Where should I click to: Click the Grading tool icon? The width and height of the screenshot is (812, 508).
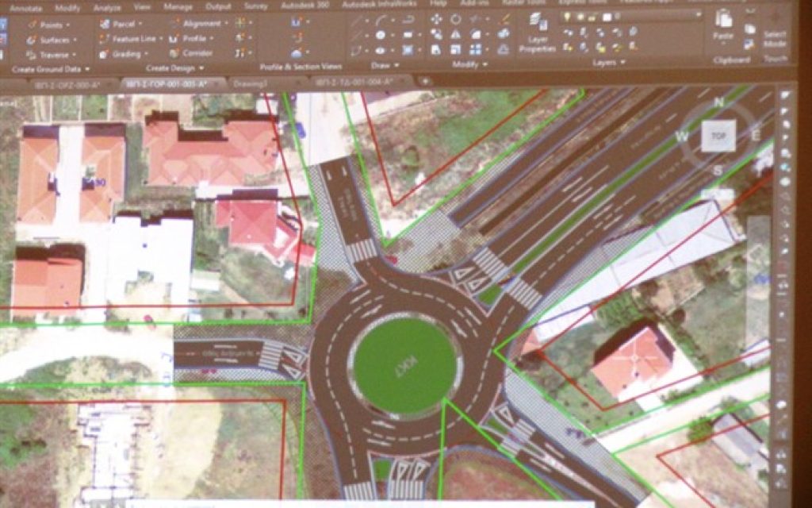pyautogui.click(x=105, y=54)
